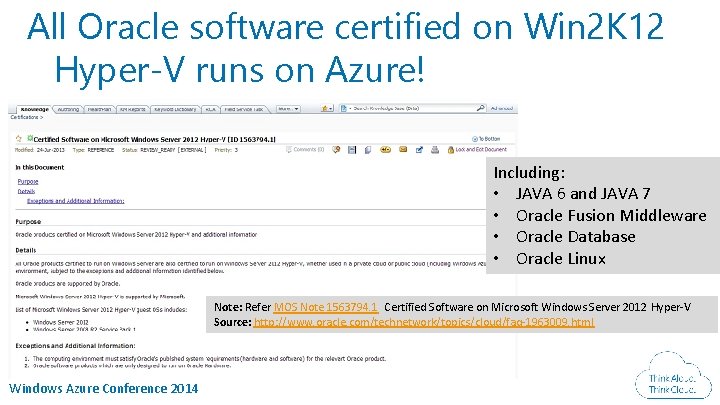This screenshot has width=720, height=405.
Task: Click the 'Status: REVIEW_READY' field
Action: 164,150
